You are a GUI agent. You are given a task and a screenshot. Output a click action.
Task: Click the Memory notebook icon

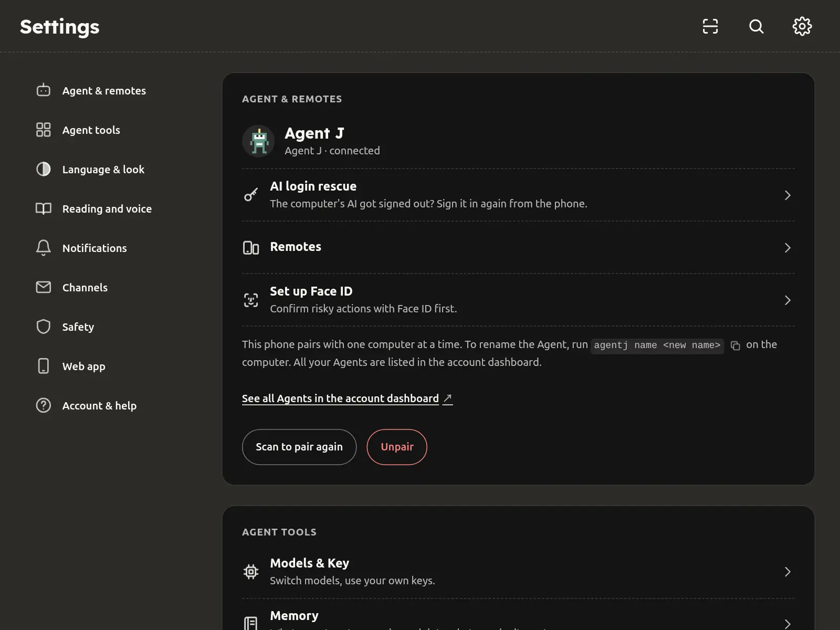pyautogui.click(x=251, y=624)
